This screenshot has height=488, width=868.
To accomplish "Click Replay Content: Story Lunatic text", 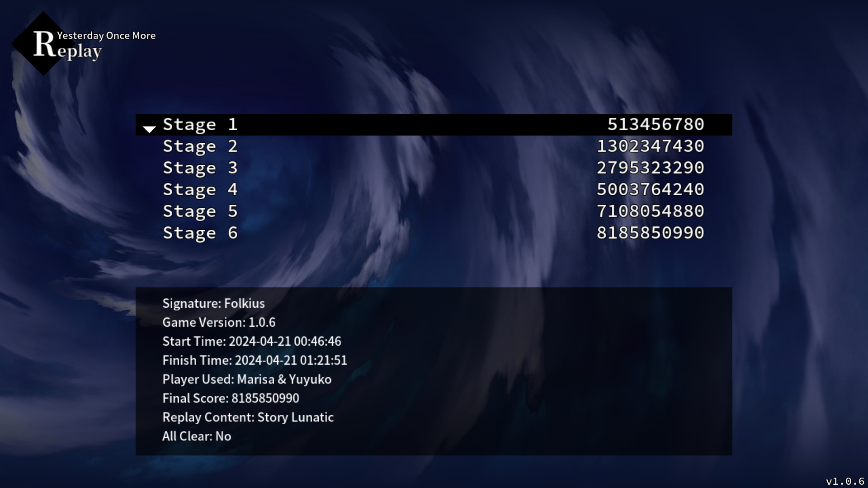I will click(x=248, y=417).
